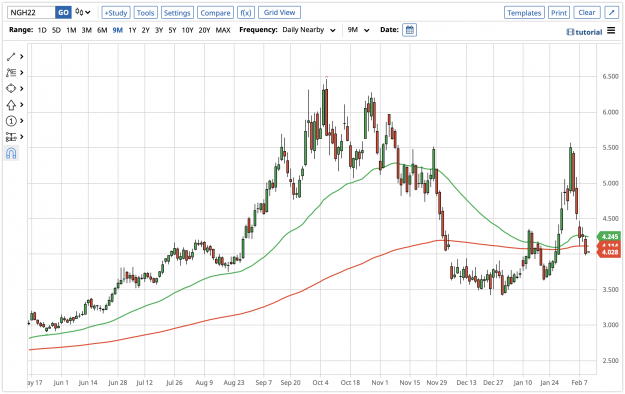Expand the numbered label submenu chevron
The width and height of the screenshot is (625, 394).
point(22,121)
